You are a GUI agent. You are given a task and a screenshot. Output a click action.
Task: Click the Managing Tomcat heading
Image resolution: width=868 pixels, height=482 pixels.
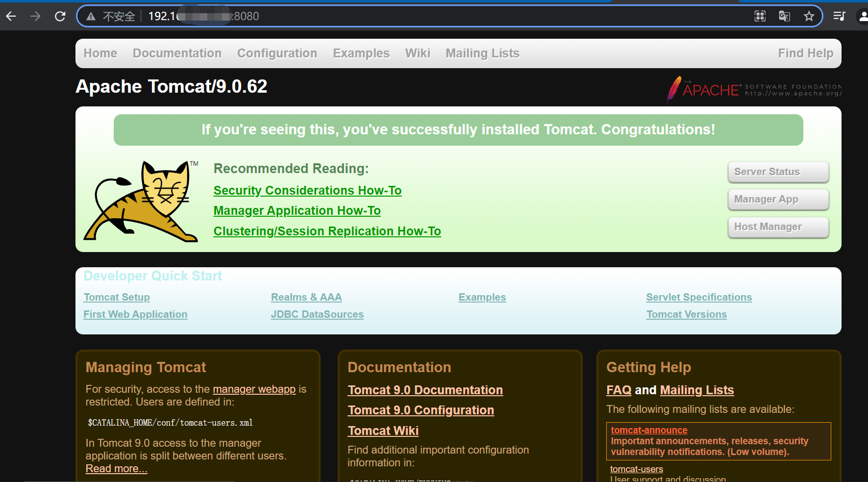(146, 367)
